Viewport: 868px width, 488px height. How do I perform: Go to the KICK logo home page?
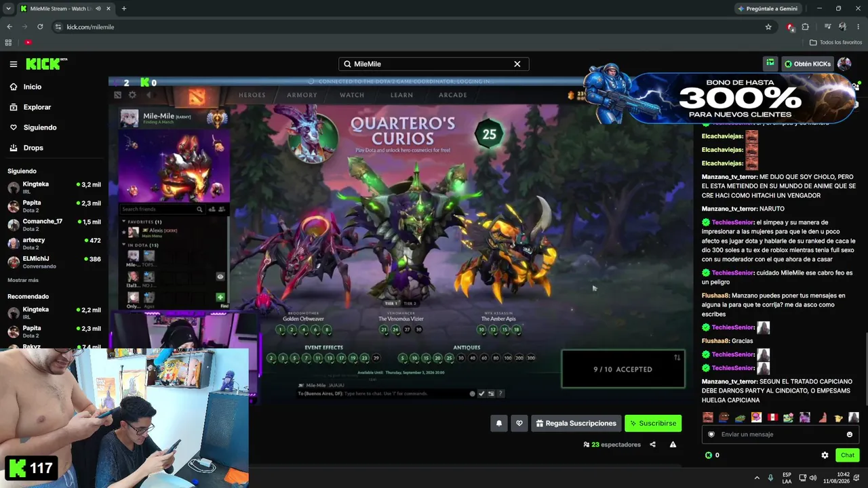pyautogui.click(x=46, y=64)
